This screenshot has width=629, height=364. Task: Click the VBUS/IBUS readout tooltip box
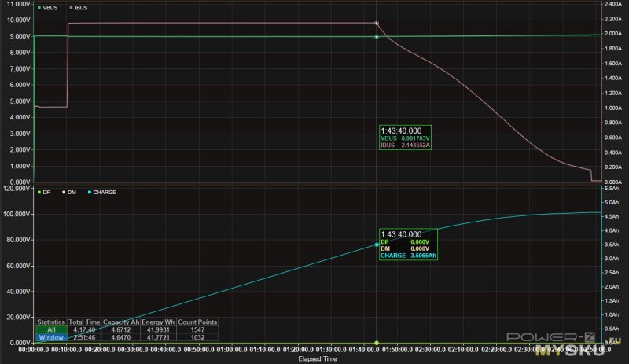point(406,138)
